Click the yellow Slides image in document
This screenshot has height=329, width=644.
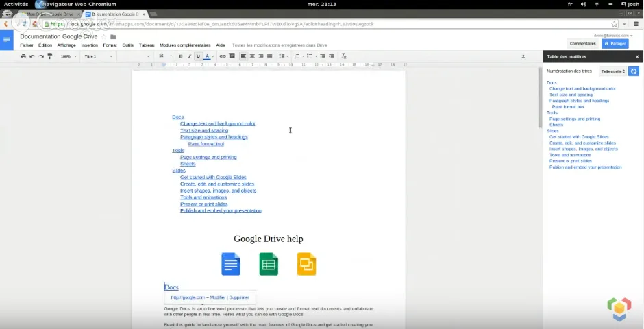pyautogui.click(x=307, y=264)
